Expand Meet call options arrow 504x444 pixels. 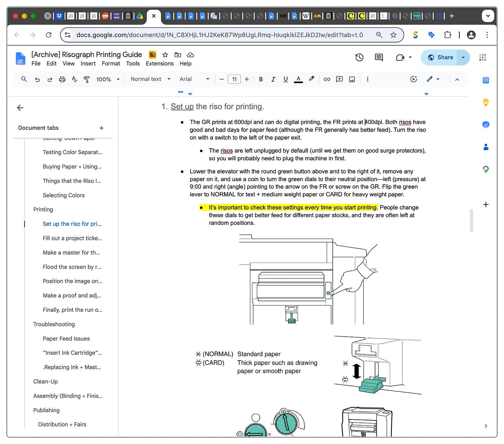click(411, 57)
